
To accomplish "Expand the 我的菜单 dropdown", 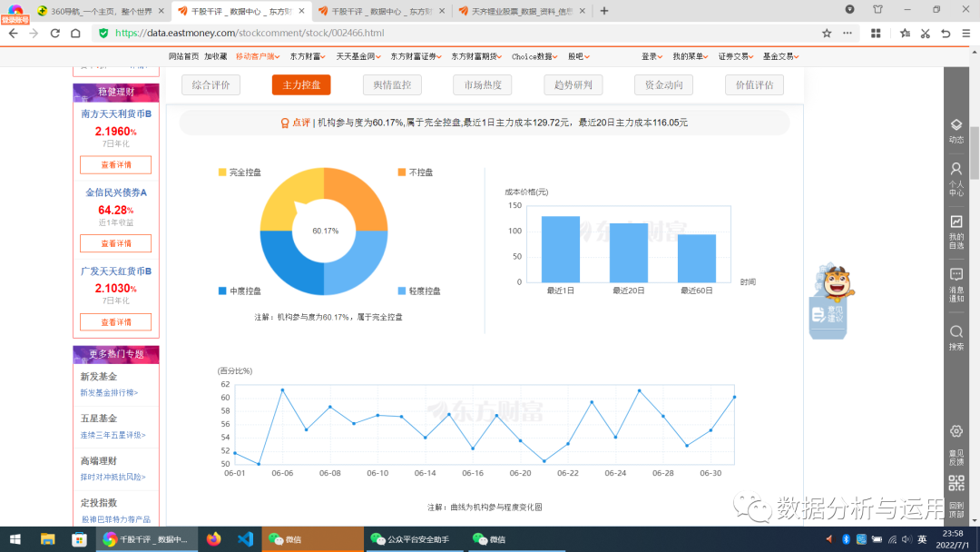I will (691, 56).
